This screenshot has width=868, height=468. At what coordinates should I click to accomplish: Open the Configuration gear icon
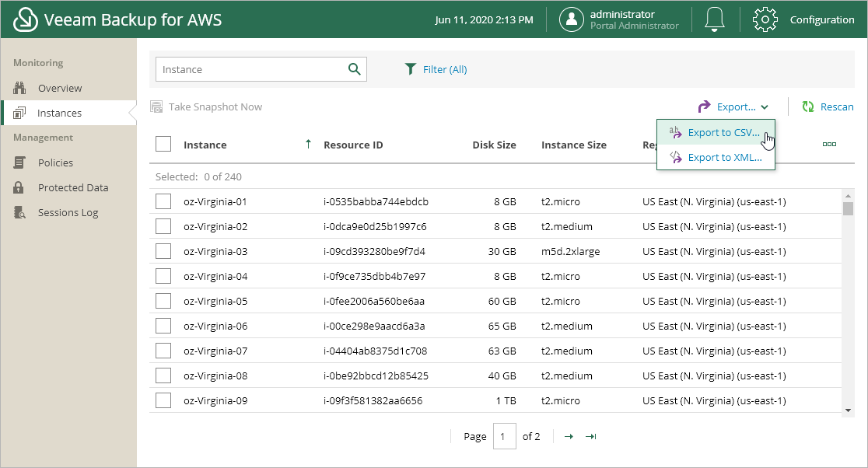[x=765, y=19]
